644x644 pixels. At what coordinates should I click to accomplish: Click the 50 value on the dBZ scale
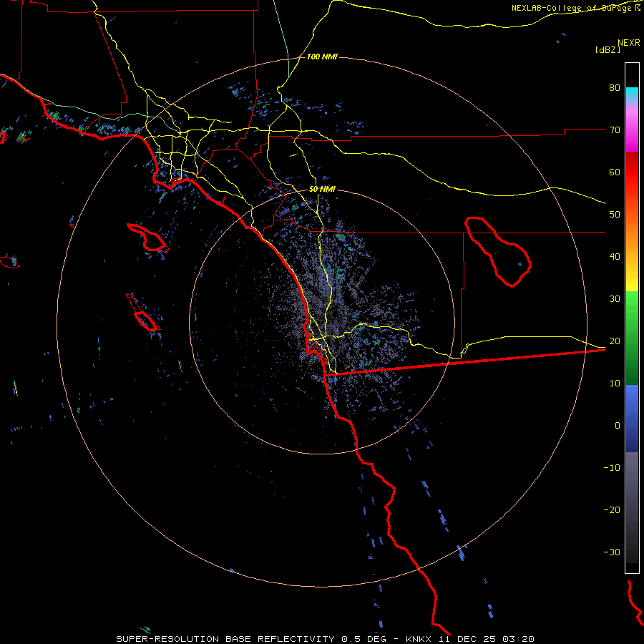click(x=615, y=215)
